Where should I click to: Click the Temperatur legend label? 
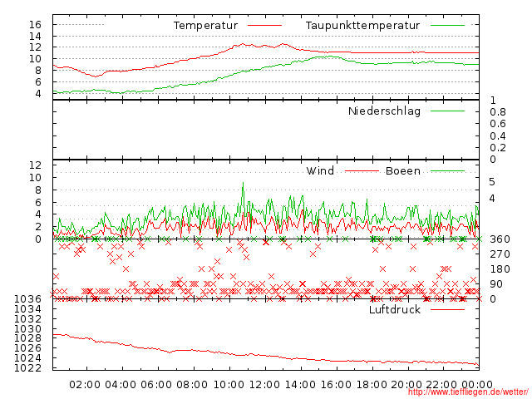click(x=205, y=26)
